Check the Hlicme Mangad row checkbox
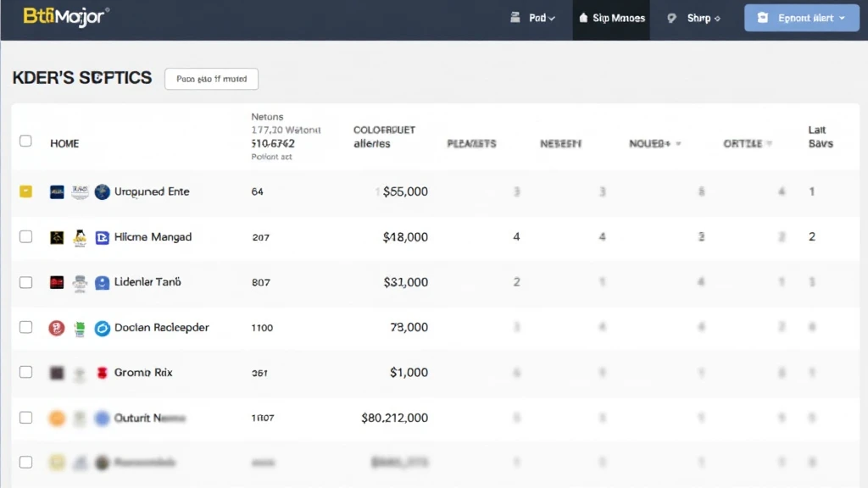The width and height of the screenshot is (868, 488). point(25,237)
